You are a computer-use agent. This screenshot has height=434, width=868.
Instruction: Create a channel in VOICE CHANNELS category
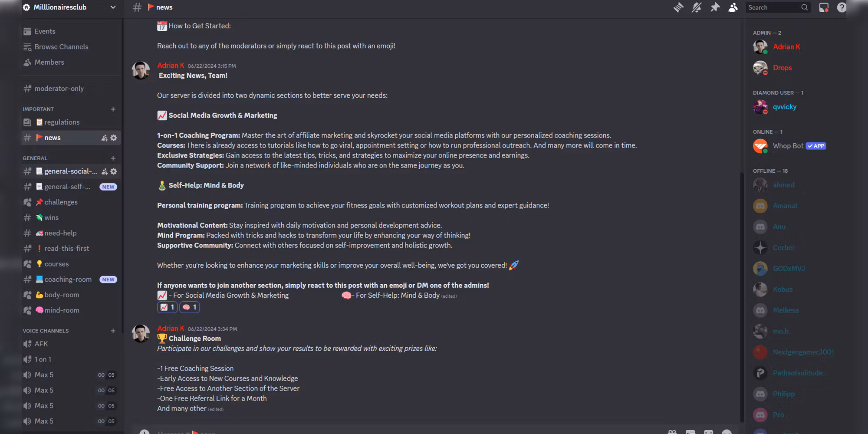113,331
